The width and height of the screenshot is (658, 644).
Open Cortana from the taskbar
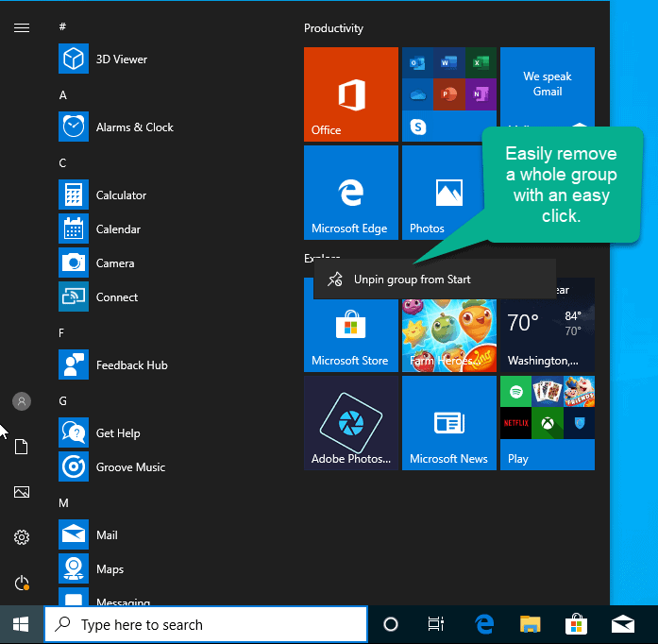[x=391, y=624]
